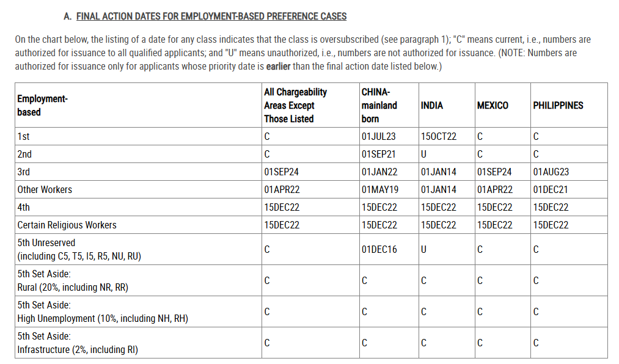The image size is (619, 364).
Task: Select the 01DEC21 Philippines Other Workers cell
Action: pyautogui.click(x=551, y=190)
